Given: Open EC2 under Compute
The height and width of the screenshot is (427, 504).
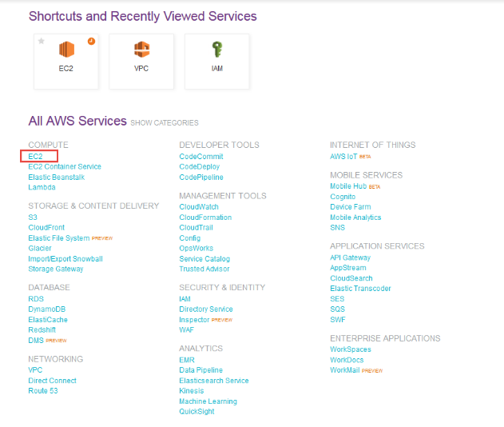Looking at the screenshot, I should coord(35,157).
